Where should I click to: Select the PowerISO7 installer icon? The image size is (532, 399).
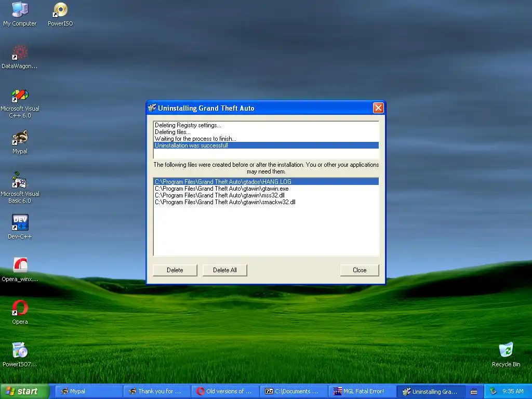tap(20, 354)
